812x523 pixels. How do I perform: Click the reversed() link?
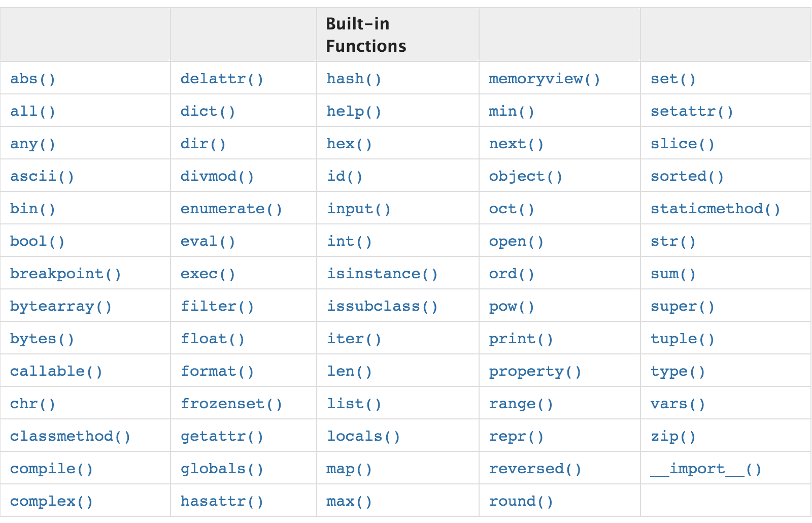[x=535, y=469]
